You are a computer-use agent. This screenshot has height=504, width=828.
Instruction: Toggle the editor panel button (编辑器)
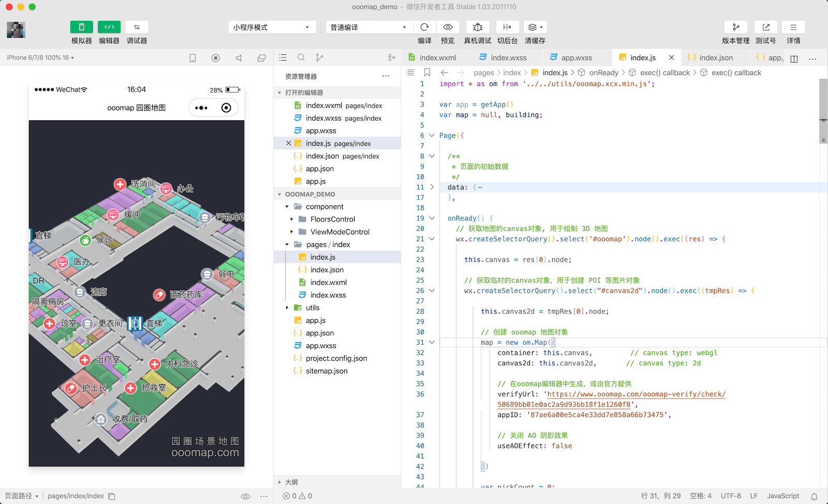click(109, 27)
